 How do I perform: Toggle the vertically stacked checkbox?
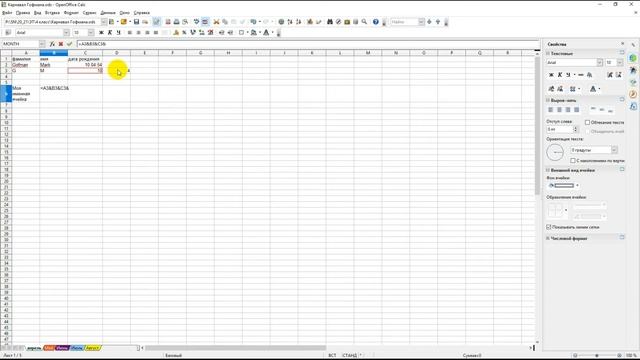tap(573, 160)
